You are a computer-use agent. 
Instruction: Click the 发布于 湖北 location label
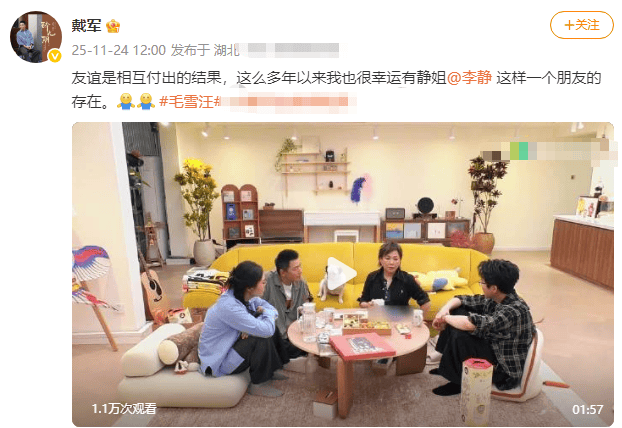point(205,50)
